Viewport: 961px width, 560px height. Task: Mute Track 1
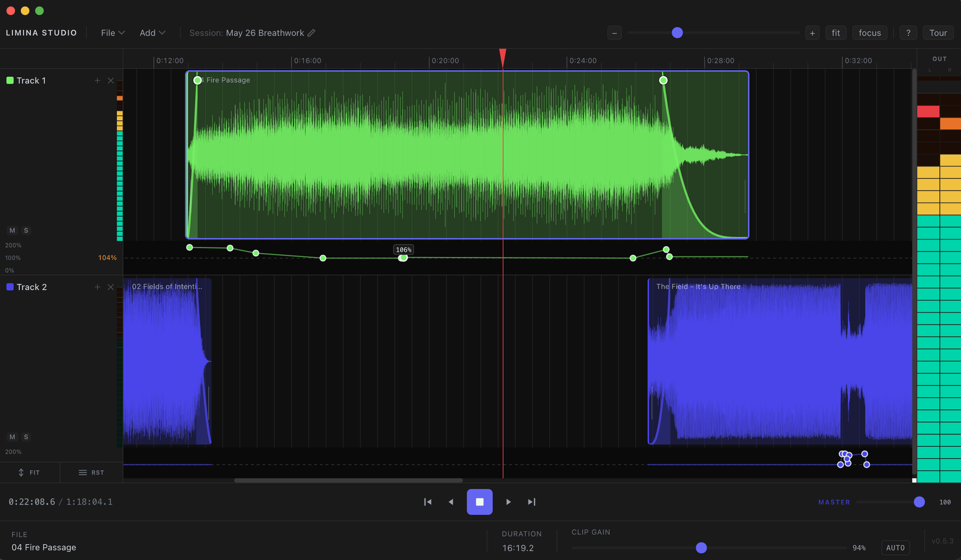pos(12,230)
